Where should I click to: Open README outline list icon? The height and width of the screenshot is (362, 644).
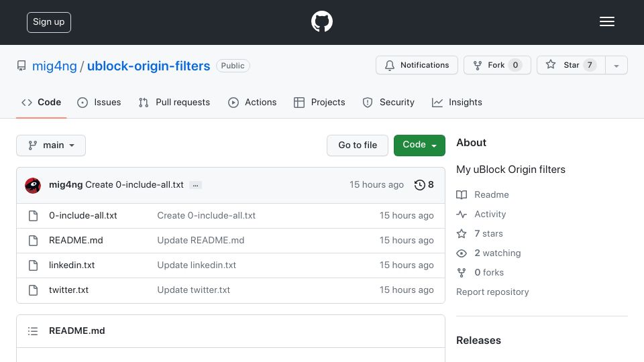pos(33,331)
